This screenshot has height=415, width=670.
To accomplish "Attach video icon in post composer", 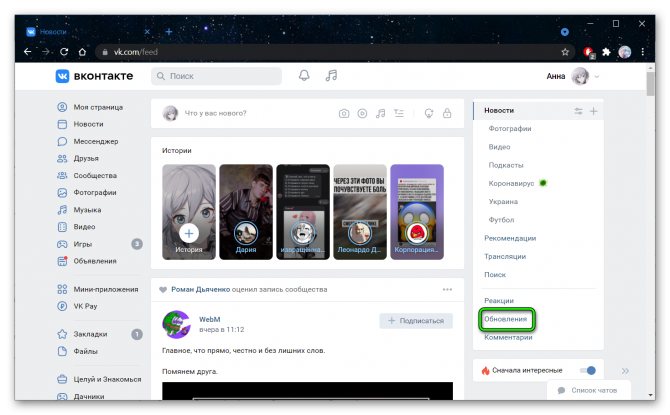I will point(362,113).
